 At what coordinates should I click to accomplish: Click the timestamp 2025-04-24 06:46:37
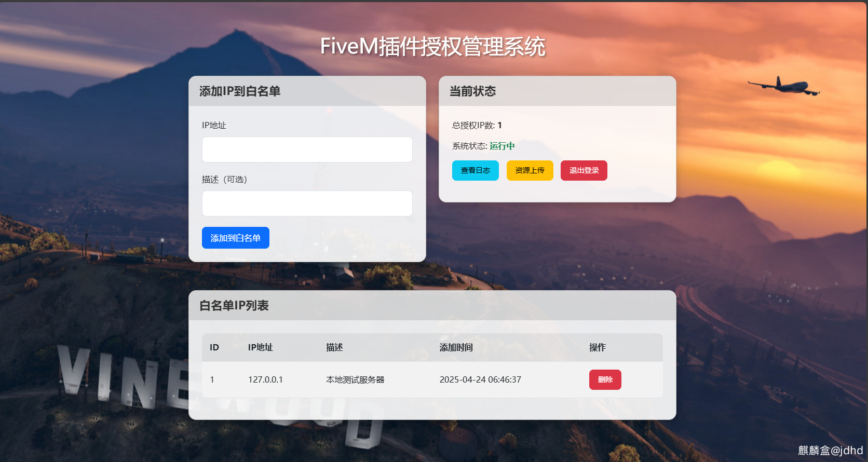480,379
